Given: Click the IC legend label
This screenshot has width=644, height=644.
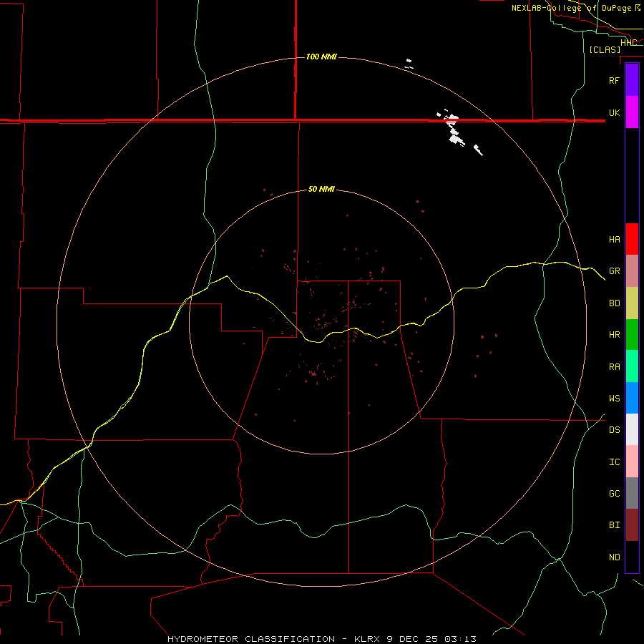Looking at the screenshot, I should (x=614, y=462).
